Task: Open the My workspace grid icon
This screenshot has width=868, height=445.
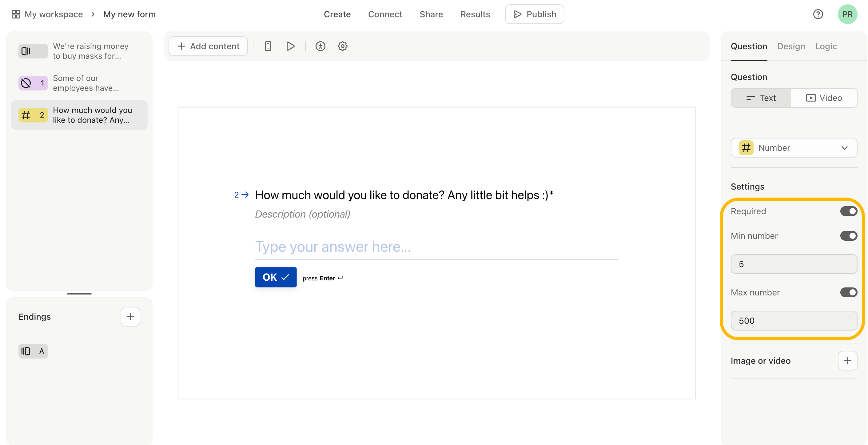Action: click(16, 14)
